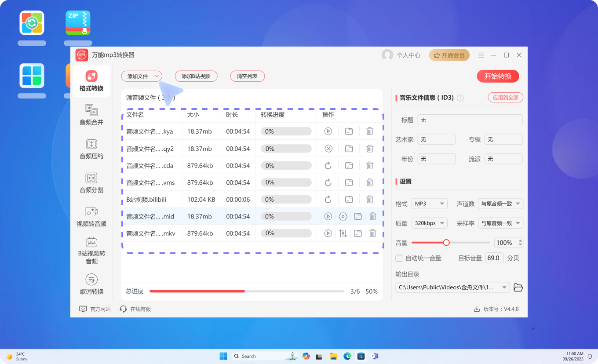Open the 质量 320kbps quality dropdown
Image resolution: width=598 pixels, height=364 pixels.
click(x=429, y=223)
